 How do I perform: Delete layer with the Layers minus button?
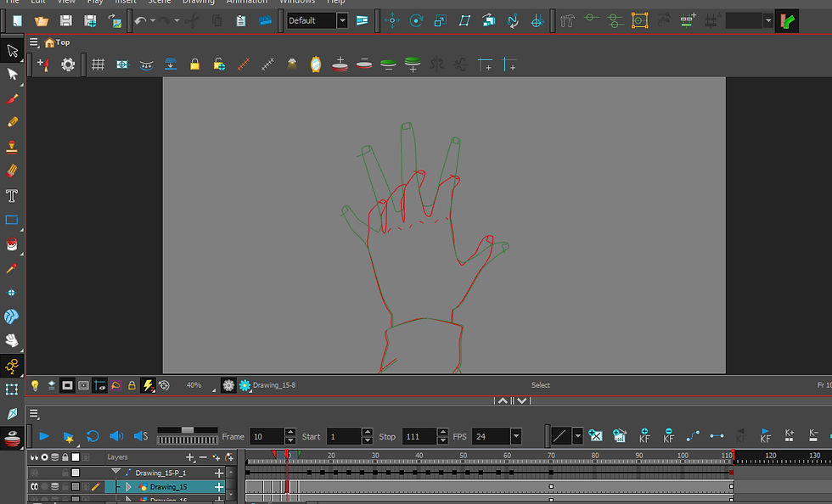203,456
